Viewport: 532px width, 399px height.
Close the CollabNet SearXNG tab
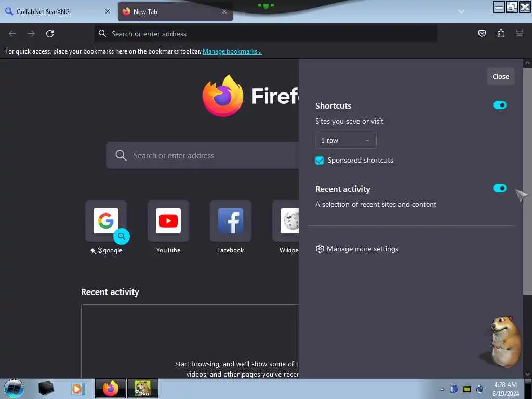[x=108, y=11]
